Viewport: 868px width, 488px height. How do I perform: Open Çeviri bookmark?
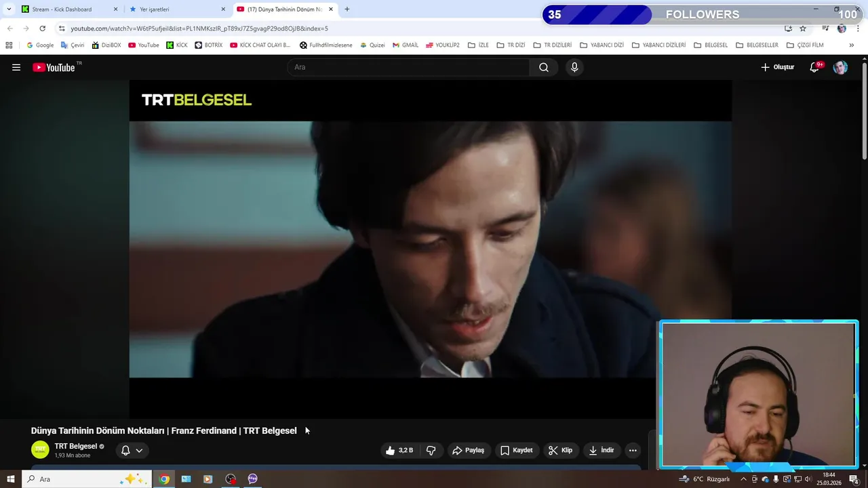(73, 45)
